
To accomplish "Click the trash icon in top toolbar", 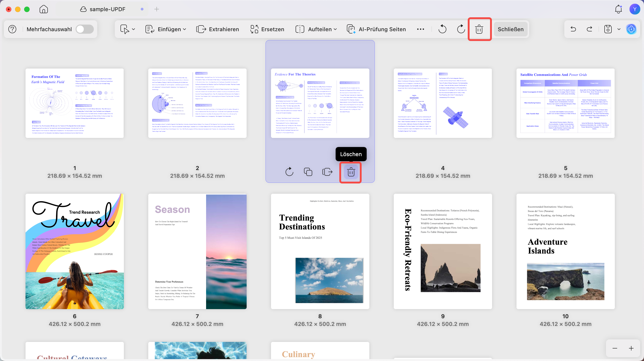I will (x=479, y=29).
